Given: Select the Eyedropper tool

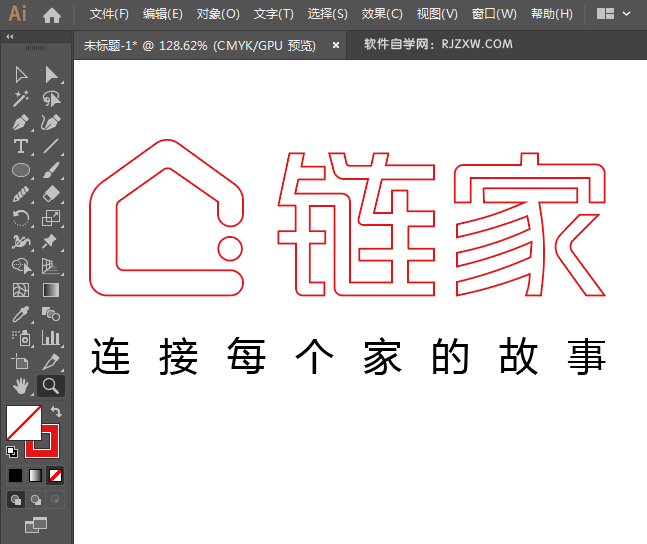Looking at the screenshot, I should 21,314.
